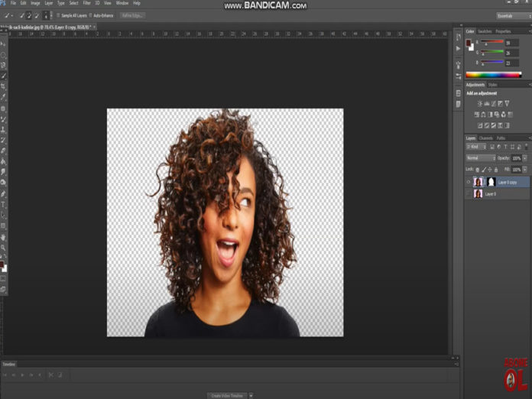Select the Crop tool in the toolbar
The height and width of the screenshot is (399, 532).
click(4, 86)
